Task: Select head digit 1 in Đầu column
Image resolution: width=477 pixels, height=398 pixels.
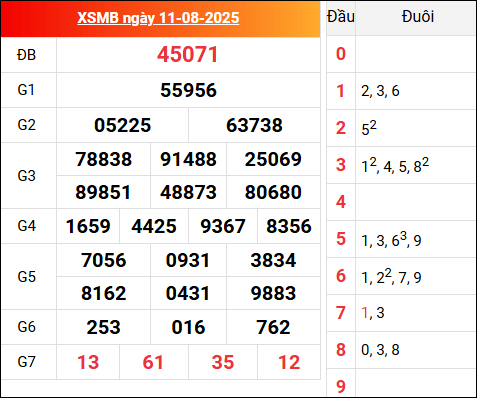Action: point(340,91)
